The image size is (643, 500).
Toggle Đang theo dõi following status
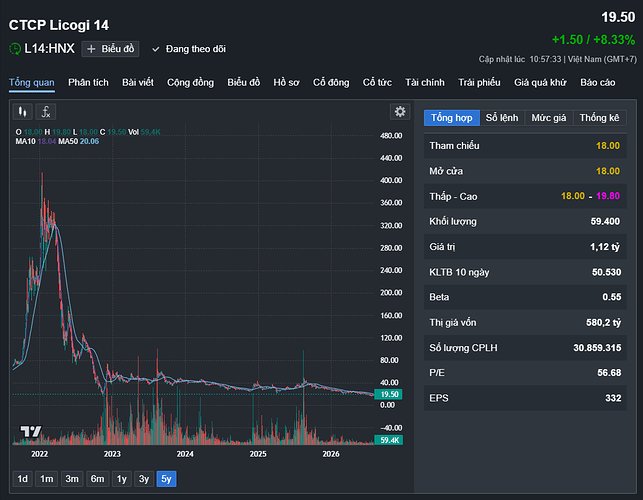coord(189,49)
